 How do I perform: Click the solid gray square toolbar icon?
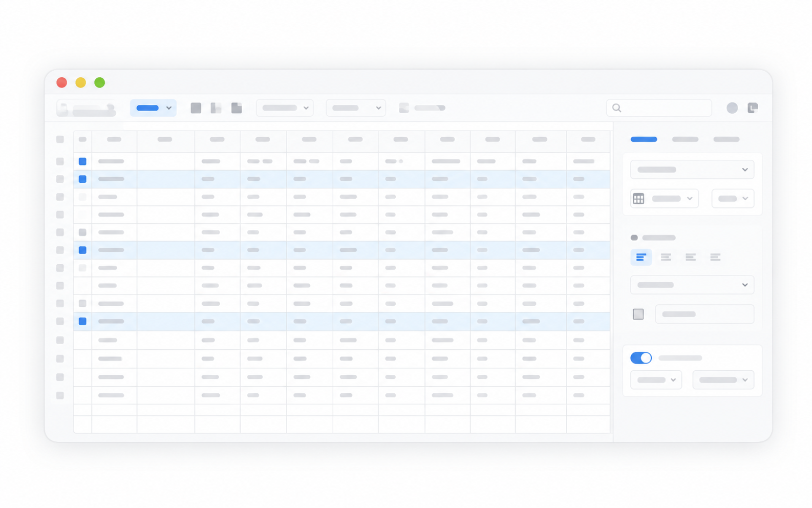coord(196,108)
